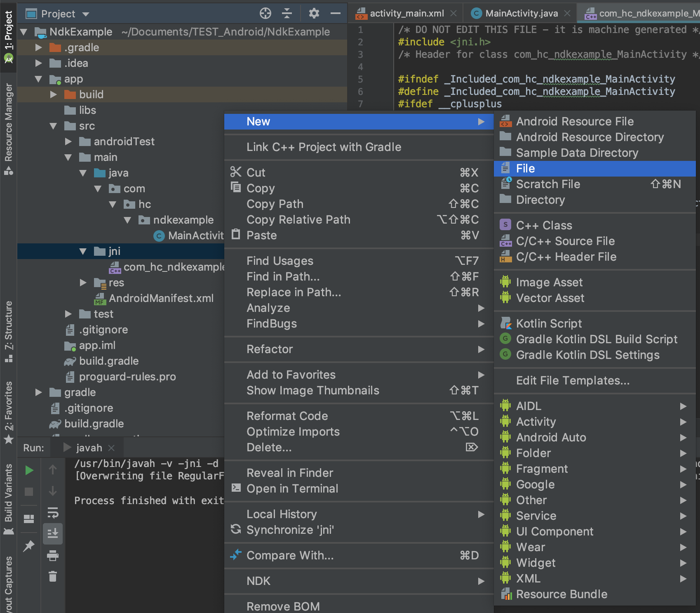Hide the Project panel with minus icon
Viewport: 700px width, 613px height.
click(336, 14)
